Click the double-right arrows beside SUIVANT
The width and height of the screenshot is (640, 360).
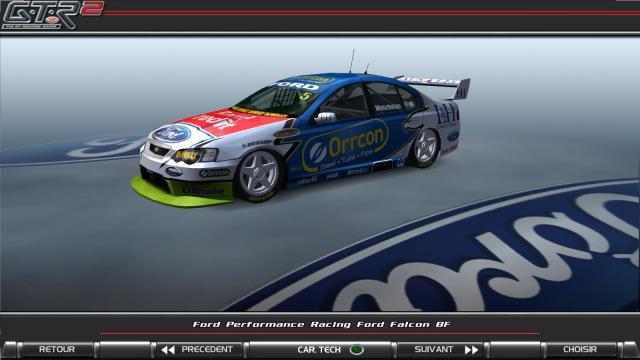471,350
